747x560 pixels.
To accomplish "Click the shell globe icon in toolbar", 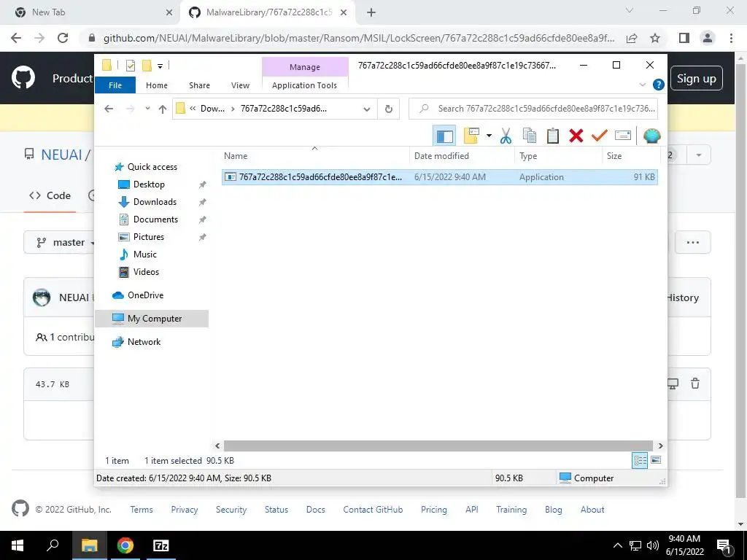I will [x=651, y=136].
